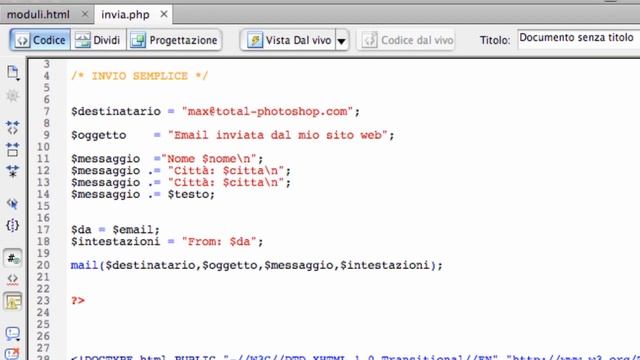The height and width of the screenshot is (360, 640).
Task: Click the Select Parent Tag icon
Action: (x=13, y=203)
